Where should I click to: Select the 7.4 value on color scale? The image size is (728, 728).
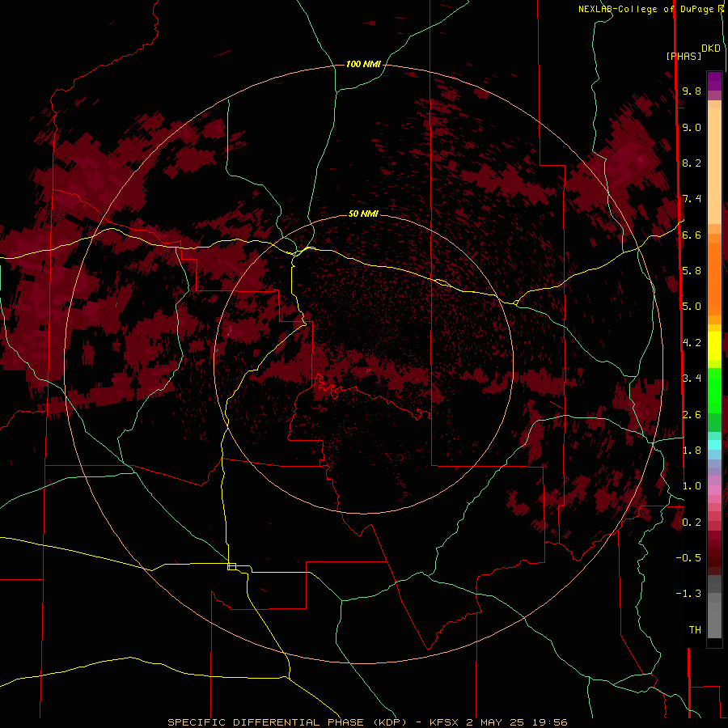pyautogui.click(x=692, y=199)
